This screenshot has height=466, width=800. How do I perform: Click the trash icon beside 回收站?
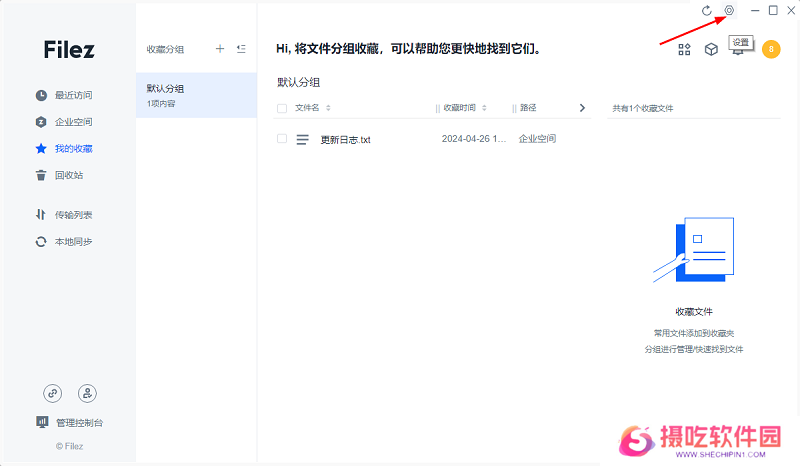[x=41, y=175]
